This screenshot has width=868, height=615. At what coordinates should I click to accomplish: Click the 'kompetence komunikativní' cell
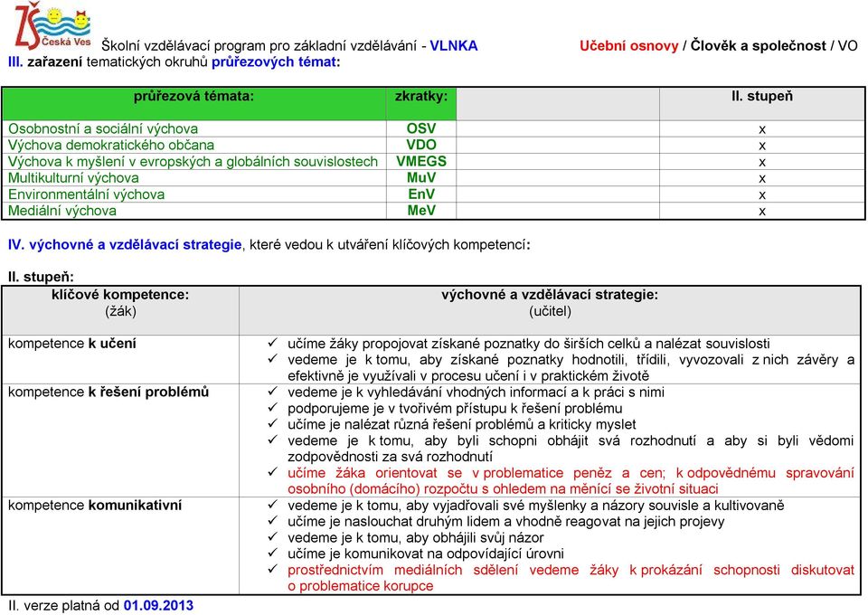click(120, 545)
